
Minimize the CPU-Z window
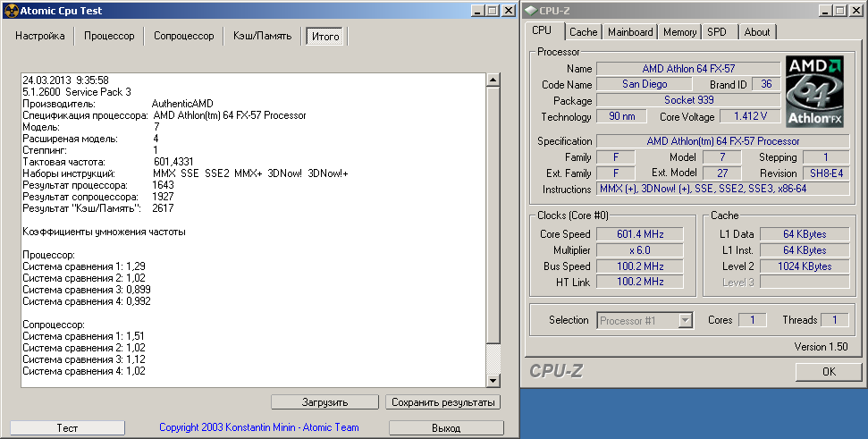826,11
